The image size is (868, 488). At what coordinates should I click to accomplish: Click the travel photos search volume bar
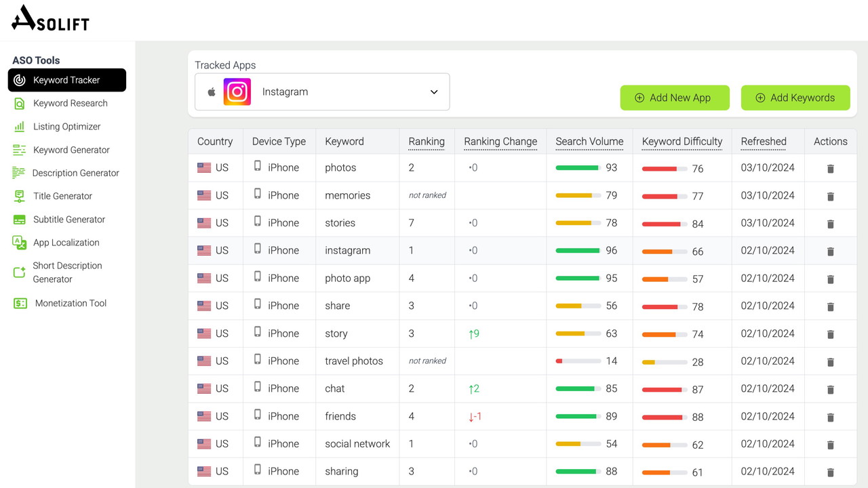click(x=578, y=361)
